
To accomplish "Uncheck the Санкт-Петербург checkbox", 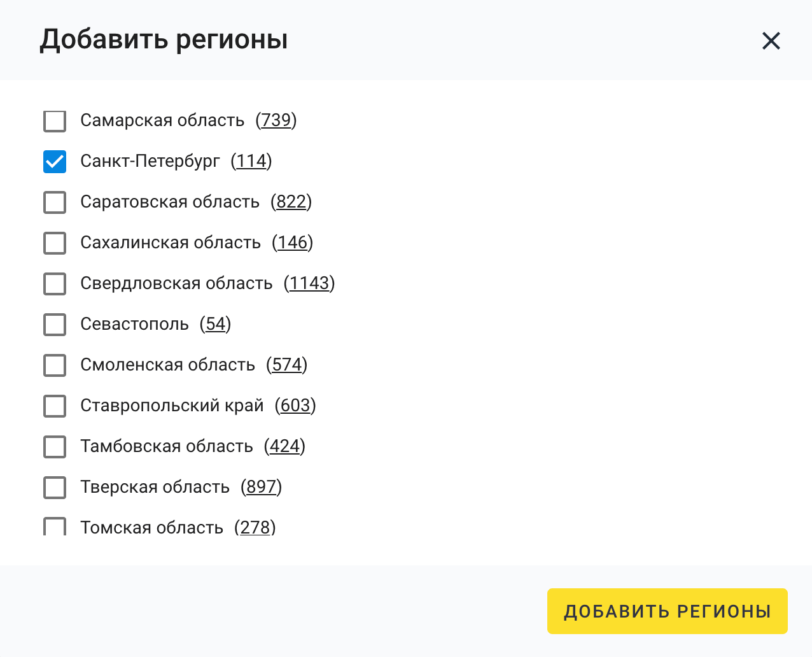I will click(x=55, y=162).
